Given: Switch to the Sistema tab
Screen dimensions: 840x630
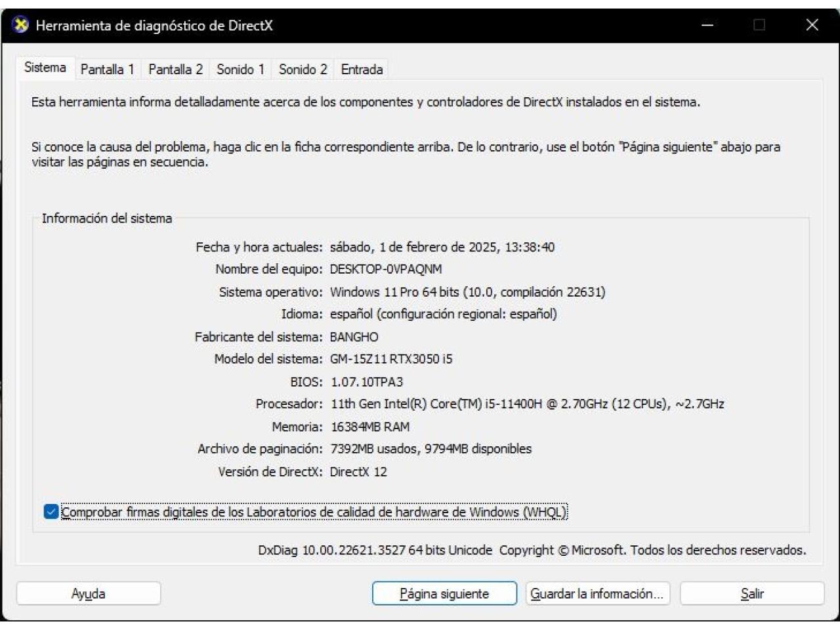Looking at the screenshot, I should pyautogui.click(x=45, y=68).
